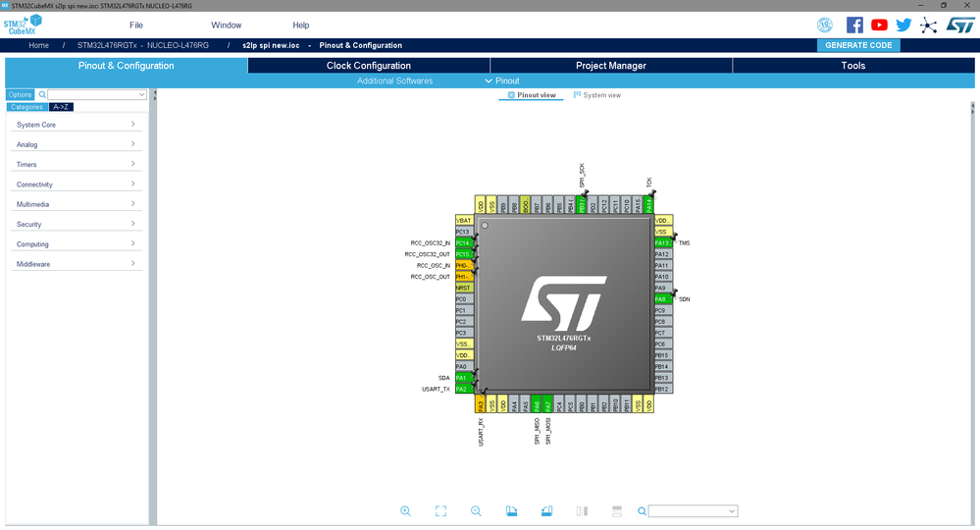Rotate chip view counter-clockwise icon

click(x=546, y=511)
